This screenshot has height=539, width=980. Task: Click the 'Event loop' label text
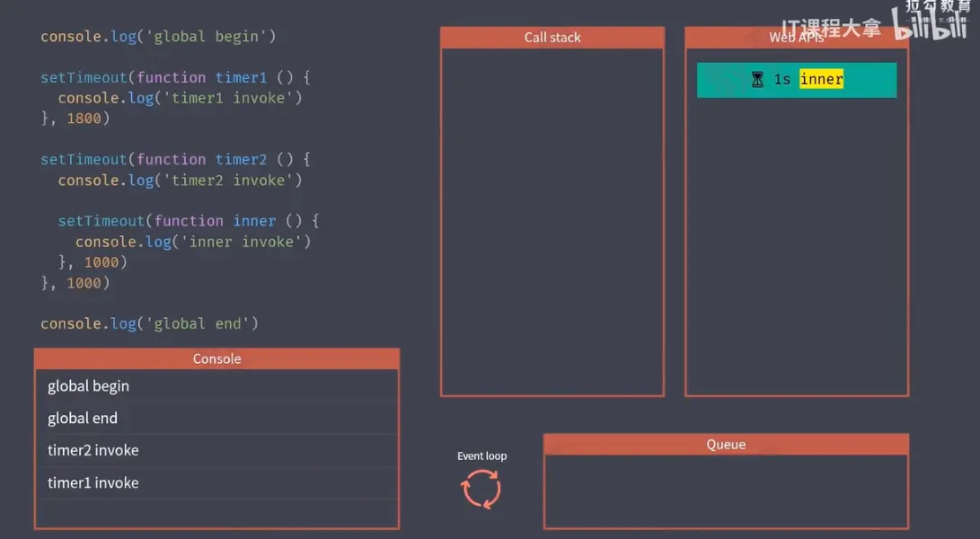pos(481,455)
